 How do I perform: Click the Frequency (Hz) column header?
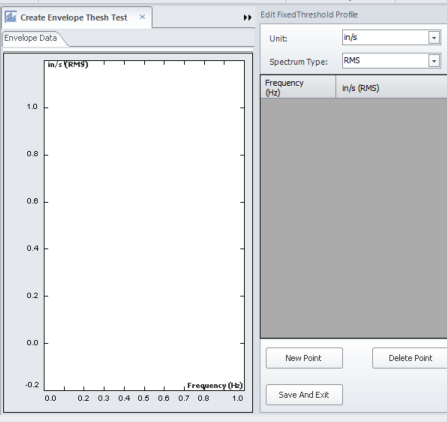coord(298,87)
